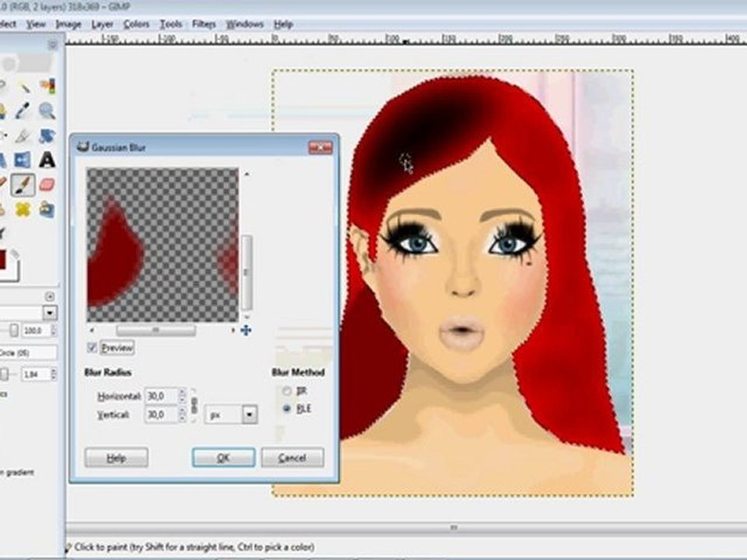
Task: Click the blur preview thumbnail
Action: [x=163, y=245]
